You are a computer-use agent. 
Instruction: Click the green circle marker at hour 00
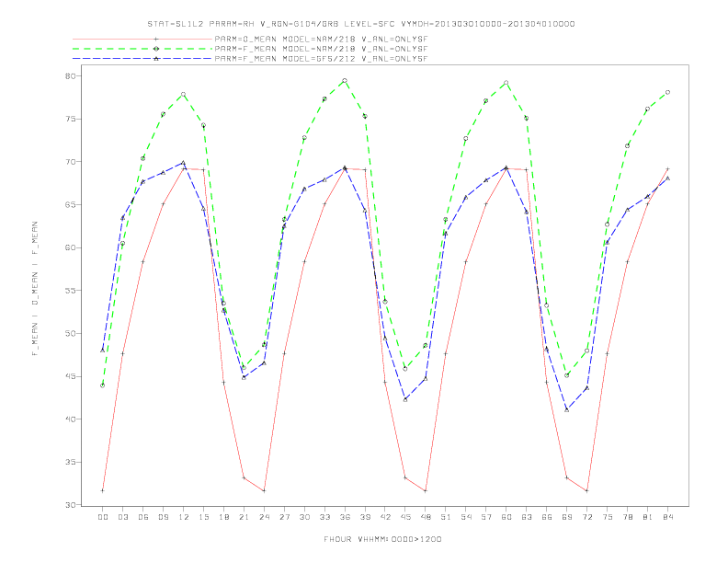click(x=103, y=385)
